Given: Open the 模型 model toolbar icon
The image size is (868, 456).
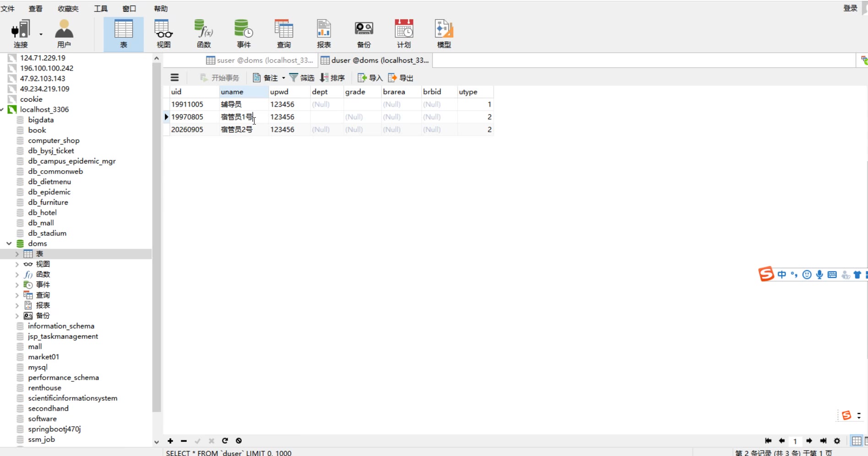Looking at the screenshot, I should [444, 34].
